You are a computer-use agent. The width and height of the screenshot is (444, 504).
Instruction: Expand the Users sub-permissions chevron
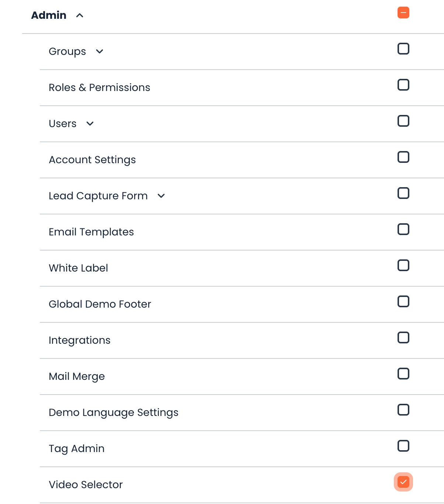click(90, 124)
